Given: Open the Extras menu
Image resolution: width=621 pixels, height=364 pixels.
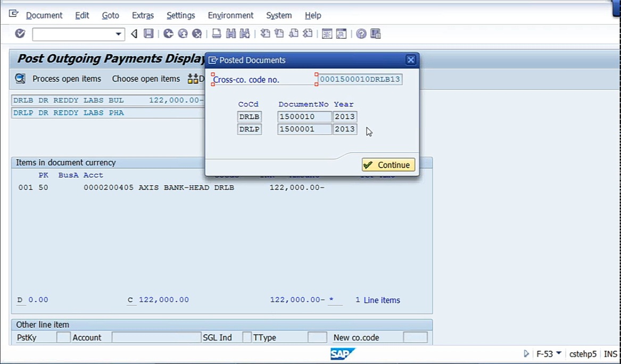Looking at the screenshot, I should 143,15.
